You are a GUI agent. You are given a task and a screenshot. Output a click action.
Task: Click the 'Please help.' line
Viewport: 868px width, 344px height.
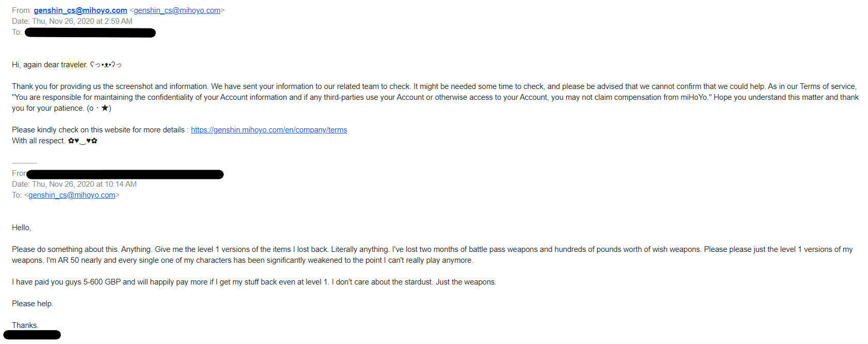pyautogui.click(x=33, y=304)
